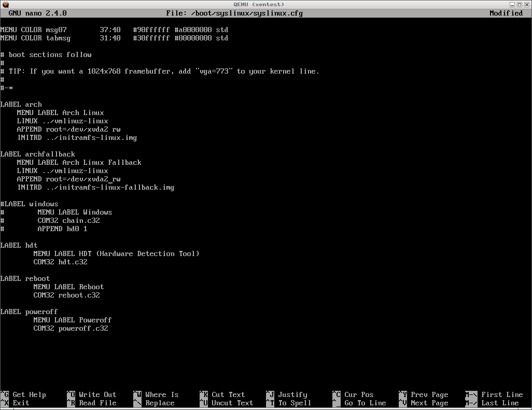532x410 pixels.
Task: Click the 'LABEL archfallback' line
Action: coord(38,154)
